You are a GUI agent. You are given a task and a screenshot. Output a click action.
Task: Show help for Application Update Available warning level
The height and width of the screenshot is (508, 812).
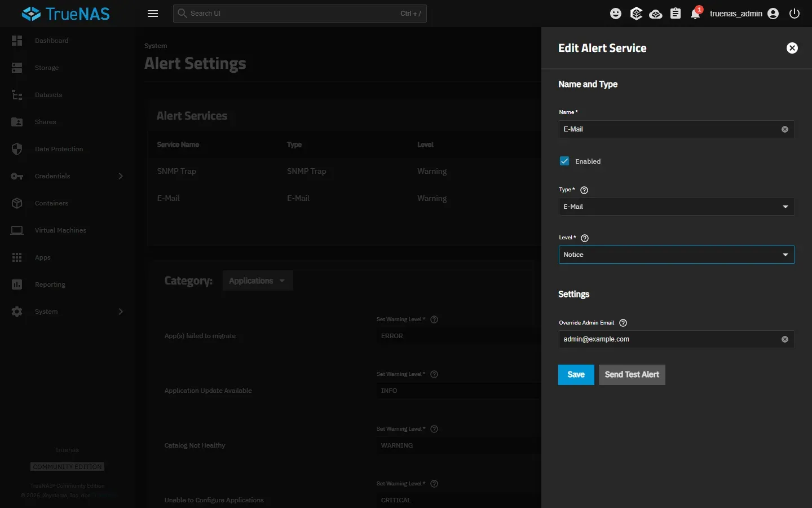(x=434, y=374)
